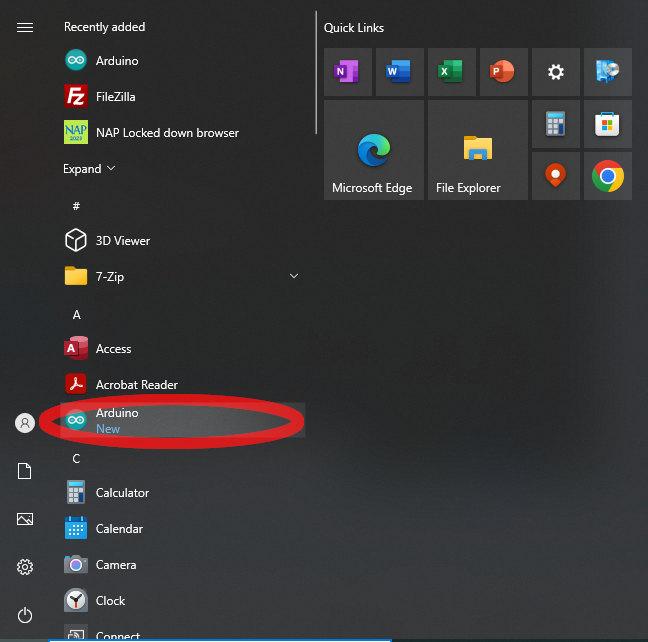
Task: Open the Documents sidebar icon
Action: pos(25,471)
